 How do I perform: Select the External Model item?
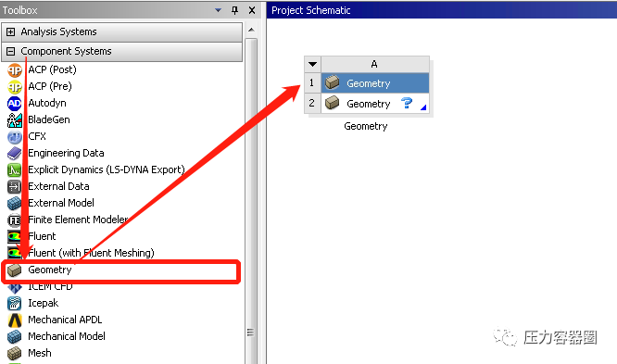click(61, 203)
